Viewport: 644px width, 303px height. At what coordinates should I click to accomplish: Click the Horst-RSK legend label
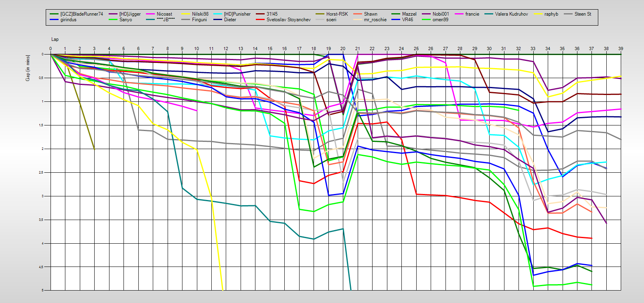[337, 14]
